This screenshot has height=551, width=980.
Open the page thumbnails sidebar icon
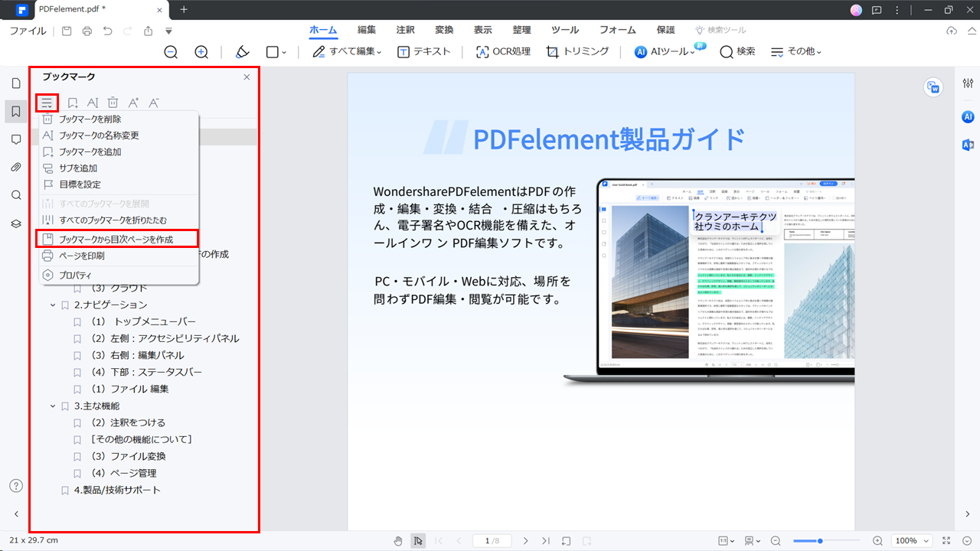coord(15,83)
